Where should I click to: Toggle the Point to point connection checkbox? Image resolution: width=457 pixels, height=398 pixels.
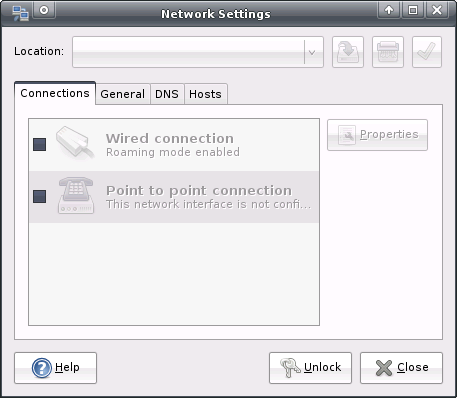click(40, 196)
